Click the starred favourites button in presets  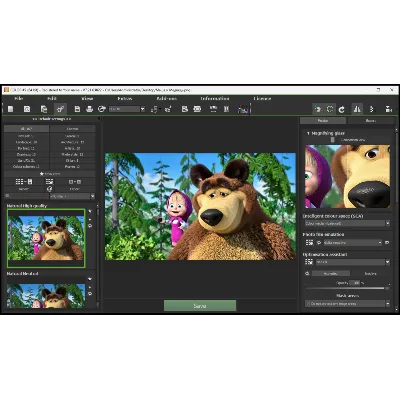coord(50,174)
